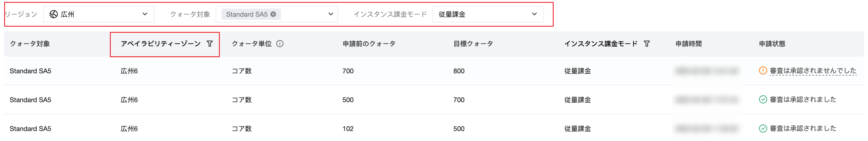The width and height of the screenshot is (868, 141).
Task: Expand the 従量課金 billing mode dropdown
Action: click(x=534, y=14)
